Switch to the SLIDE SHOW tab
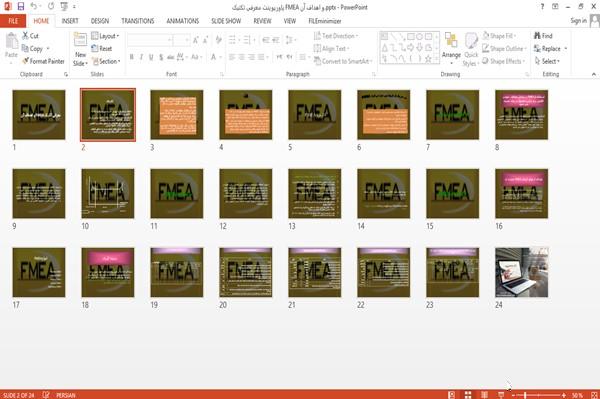 pyautogui.click(x=226, y=21)
